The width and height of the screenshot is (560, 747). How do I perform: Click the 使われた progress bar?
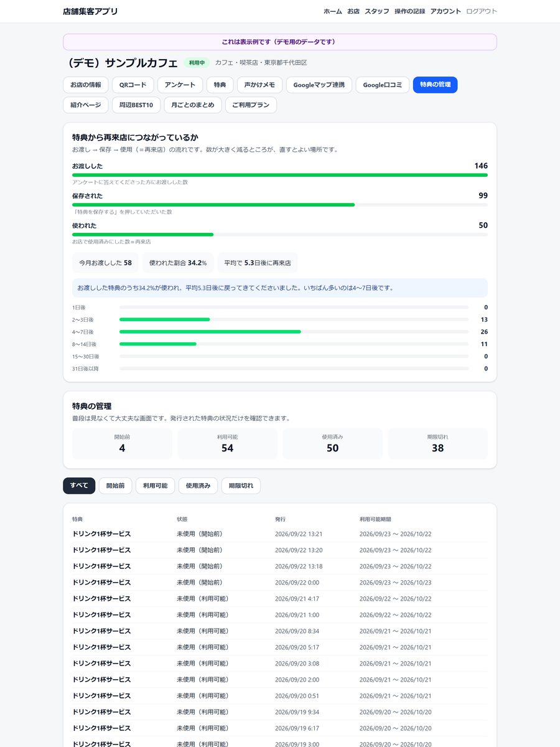280,235
